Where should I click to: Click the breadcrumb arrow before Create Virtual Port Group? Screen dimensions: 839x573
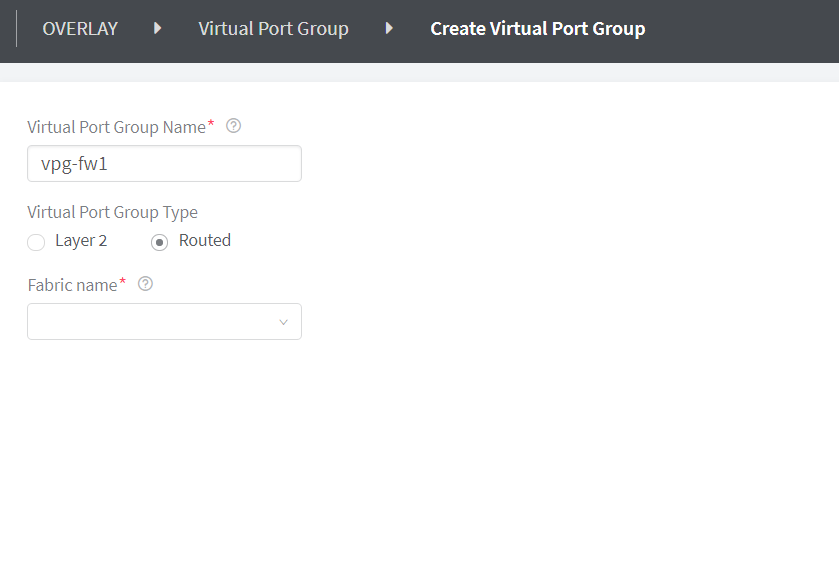pyautogui.click(x=389, y=29)
